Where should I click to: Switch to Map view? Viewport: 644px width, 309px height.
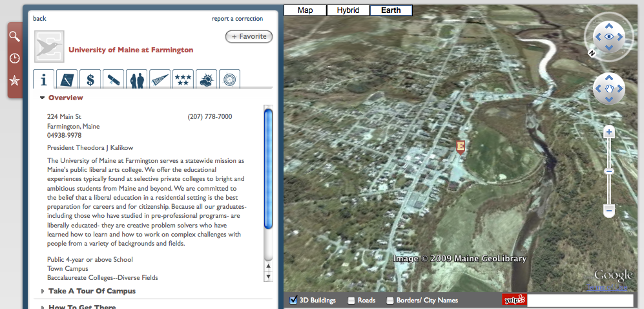click(x=305, y=10)
